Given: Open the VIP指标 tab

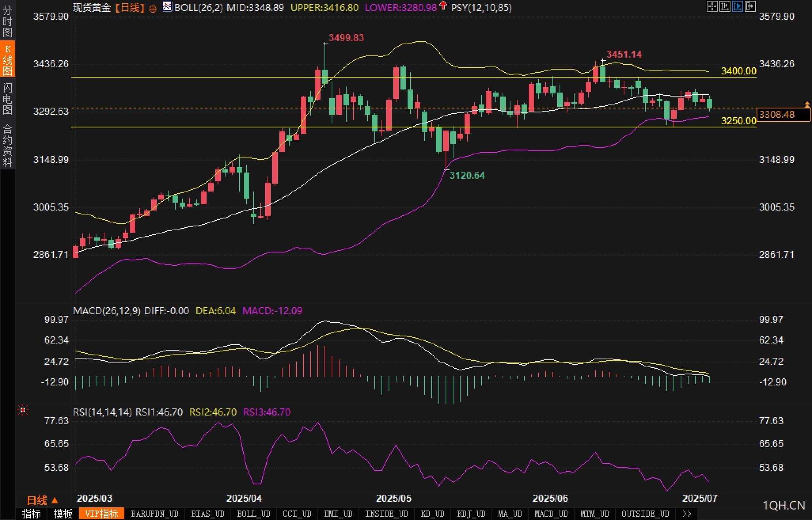Looking at the screenshot, I should point(101,514).
